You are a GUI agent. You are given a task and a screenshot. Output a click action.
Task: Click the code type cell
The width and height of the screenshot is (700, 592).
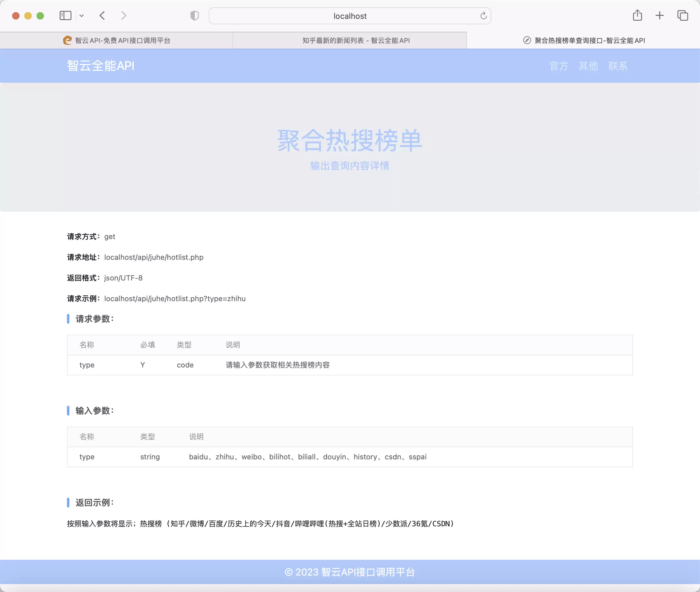(185, 365)
